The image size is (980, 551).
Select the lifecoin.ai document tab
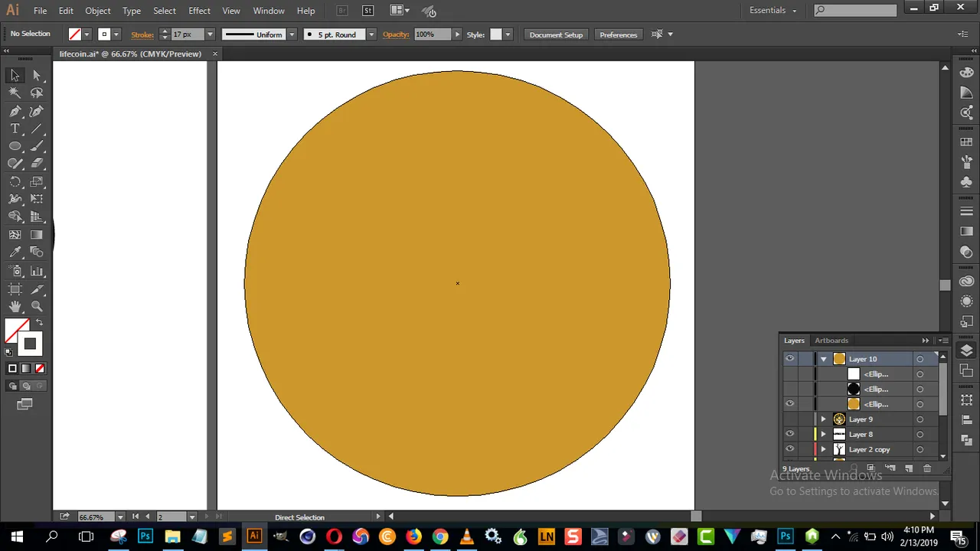coord(130,54)
